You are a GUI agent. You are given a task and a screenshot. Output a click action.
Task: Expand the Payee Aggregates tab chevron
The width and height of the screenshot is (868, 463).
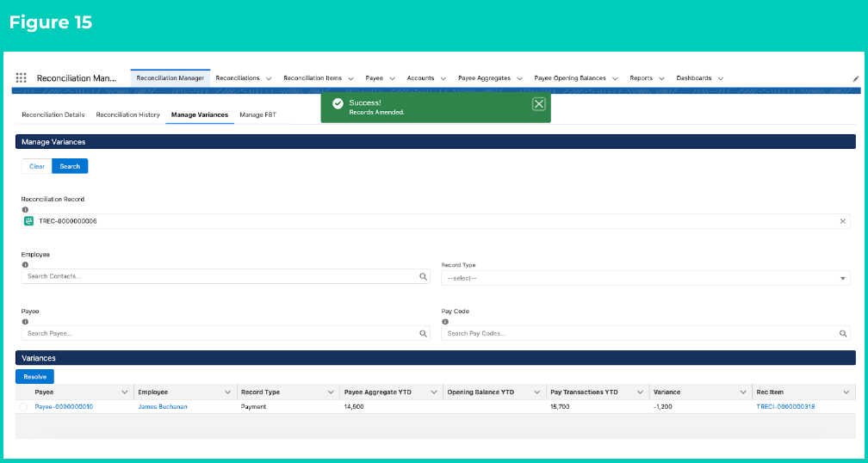coord(519,78)
